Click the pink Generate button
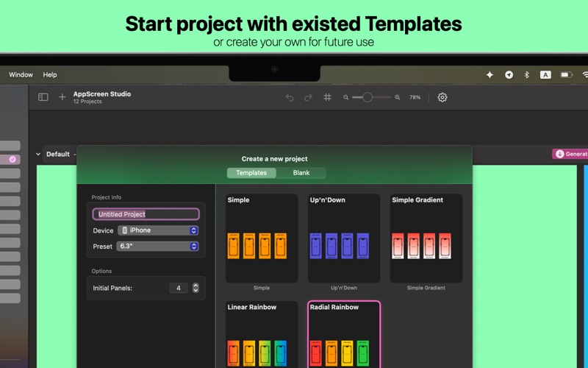Screen dimensions: 588x368 (570, 154)
